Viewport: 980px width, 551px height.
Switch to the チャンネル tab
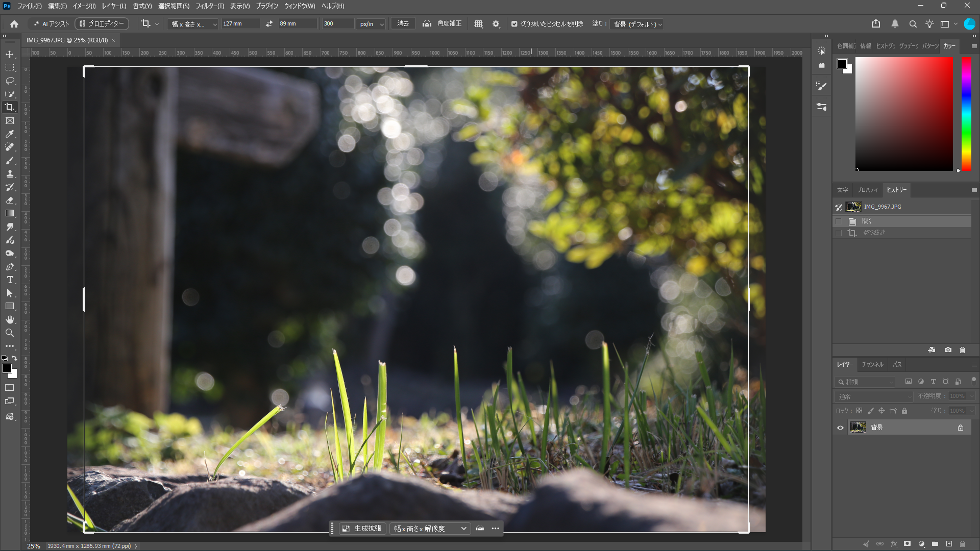coord(872,364)
